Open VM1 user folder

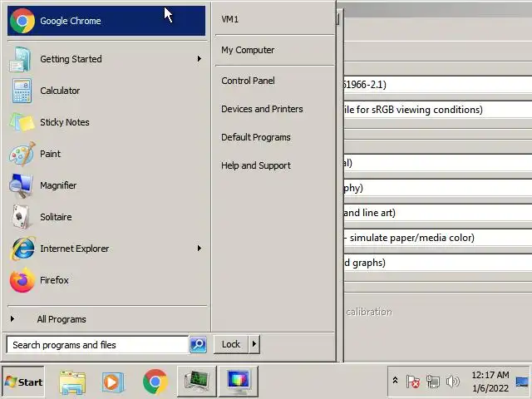pyautogui.click(x=230, y=19)
